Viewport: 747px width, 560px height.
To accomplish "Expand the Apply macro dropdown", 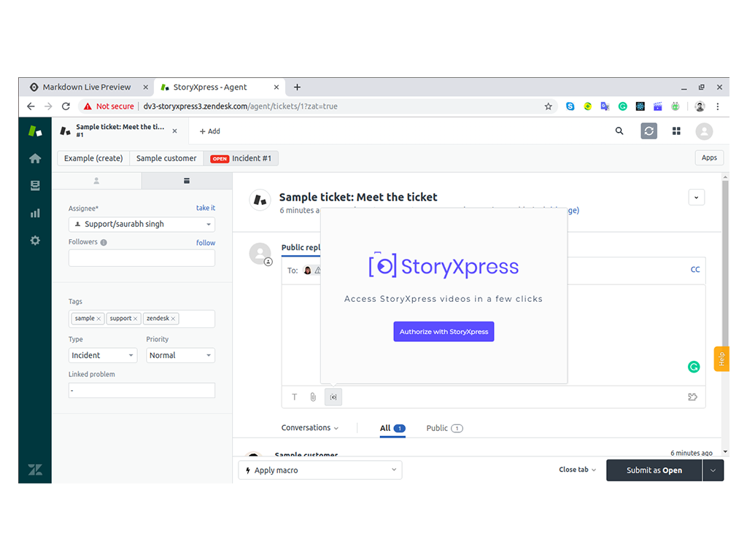I will (320, 470).
